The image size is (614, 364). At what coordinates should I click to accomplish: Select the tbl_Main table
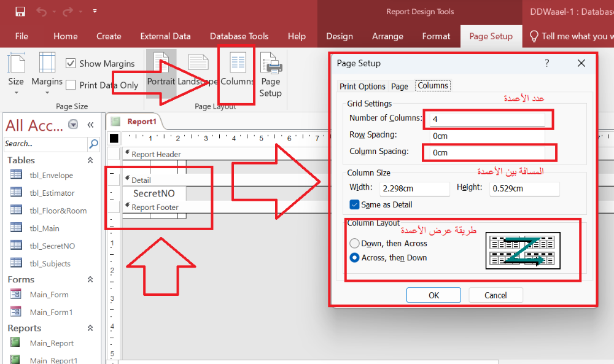click(x=44, y=228)
